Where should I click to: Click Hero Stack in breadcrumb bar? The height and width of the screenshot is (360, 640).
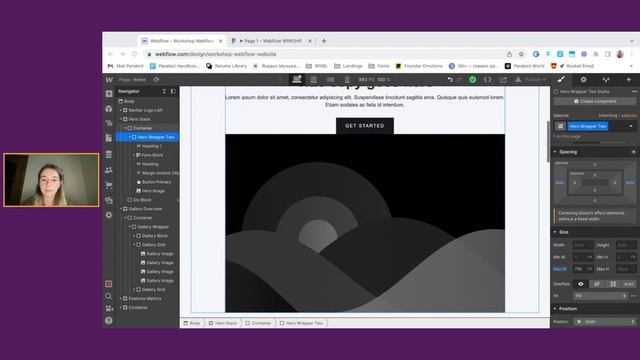(223, 323)
